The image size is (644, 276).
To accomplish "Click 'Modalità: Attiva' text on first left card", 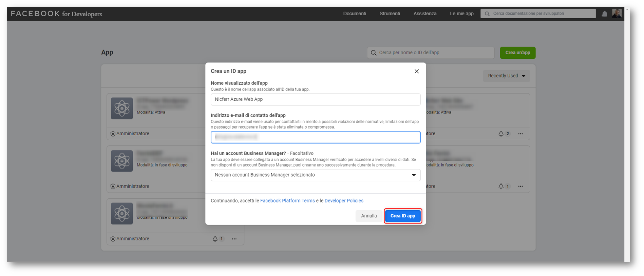I will [x=151, y=112].
